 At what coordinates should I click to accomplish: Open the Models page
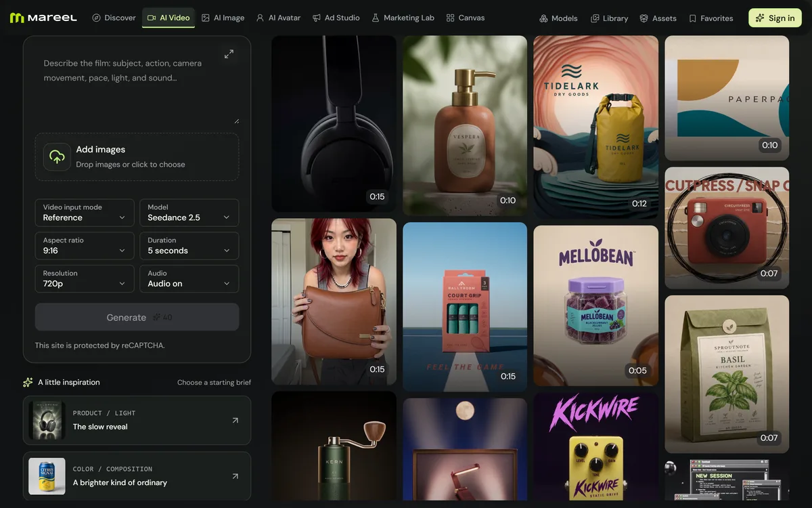point(558,18)
